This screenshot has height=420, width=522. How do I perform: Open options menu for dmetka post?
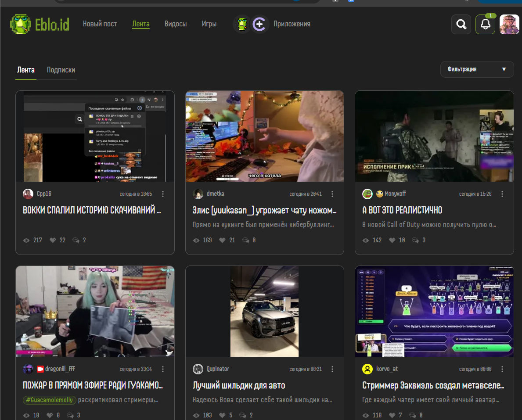point(332,194)
